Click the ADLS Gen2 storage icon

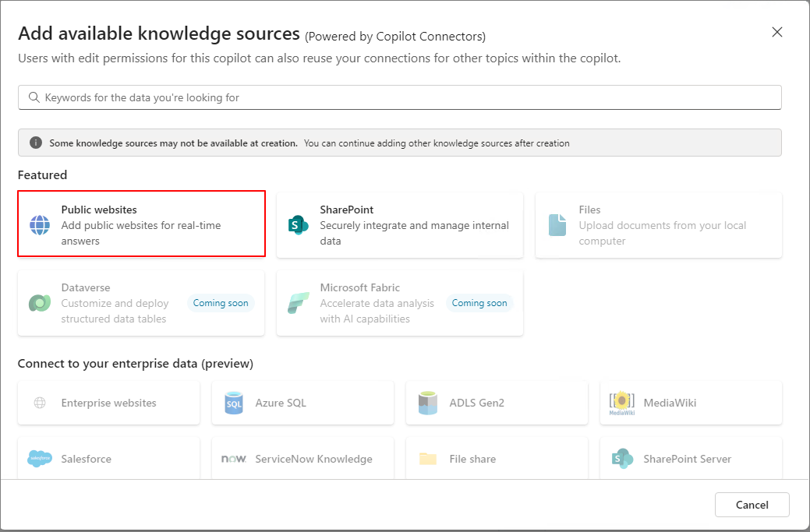[428, 403]
